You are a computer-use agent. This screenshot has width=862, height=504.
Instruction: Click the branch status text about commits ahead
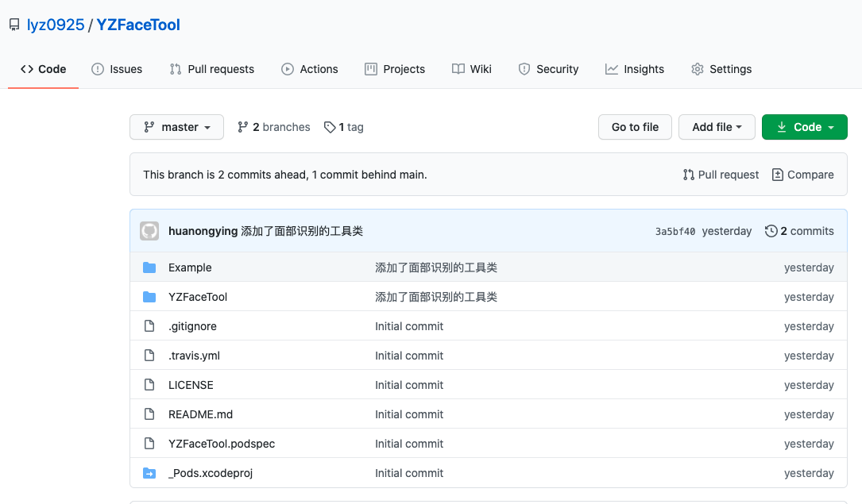pyautogui.click(x=284, y=175)
